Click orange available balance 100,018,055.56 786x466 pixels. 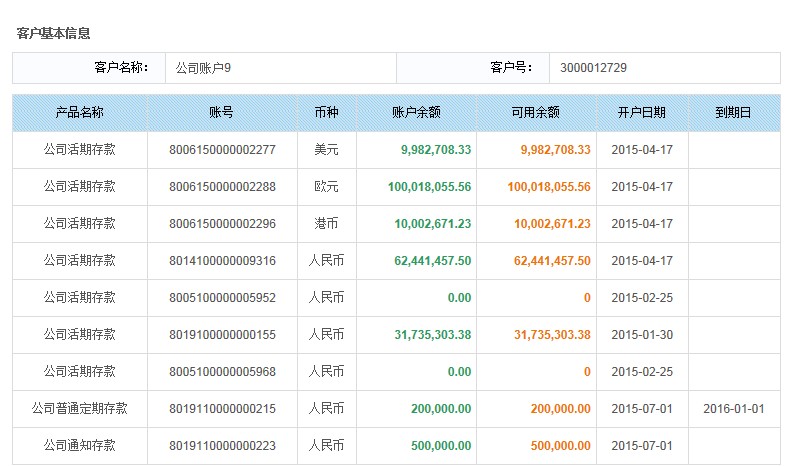pyautogui.click(x=549, y=187)
